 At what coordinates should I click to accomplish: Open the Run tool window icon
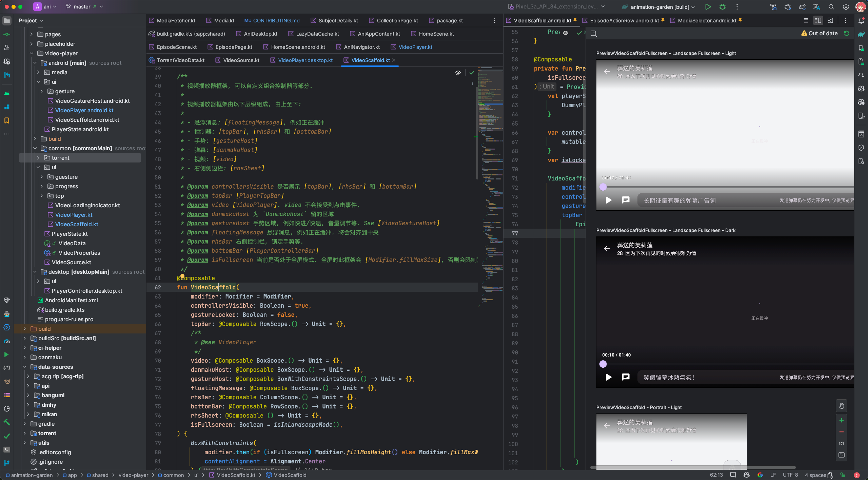click(7, 354)
